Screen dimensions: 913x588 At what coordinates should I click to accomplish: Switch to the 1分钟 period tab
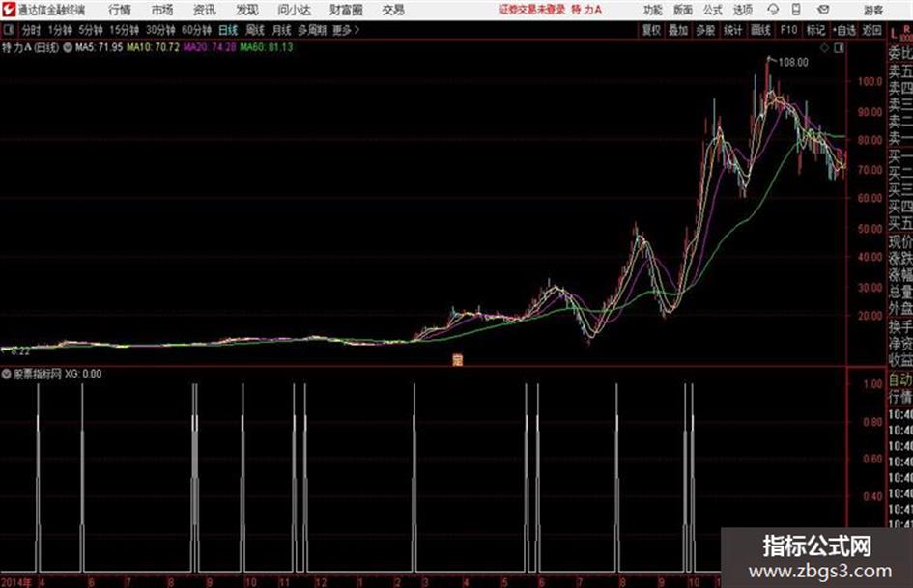(59, 30)
